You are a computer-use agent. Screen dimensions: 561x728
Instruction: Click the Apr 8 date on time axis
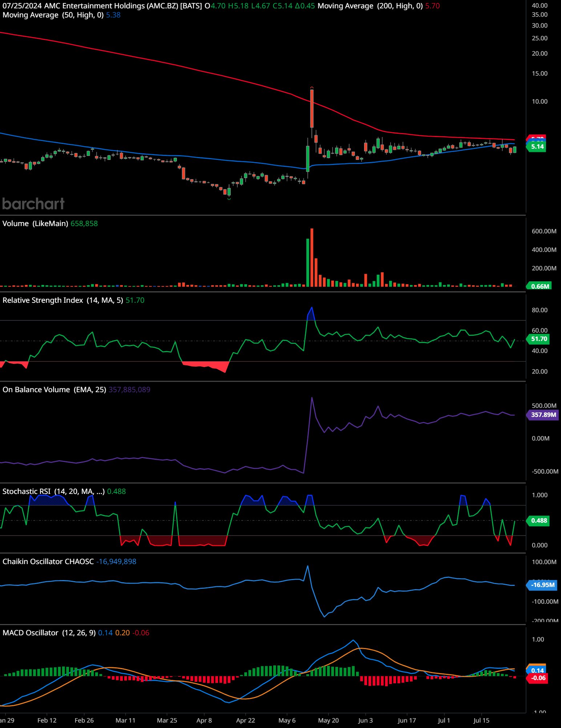(x=204, y=720)
